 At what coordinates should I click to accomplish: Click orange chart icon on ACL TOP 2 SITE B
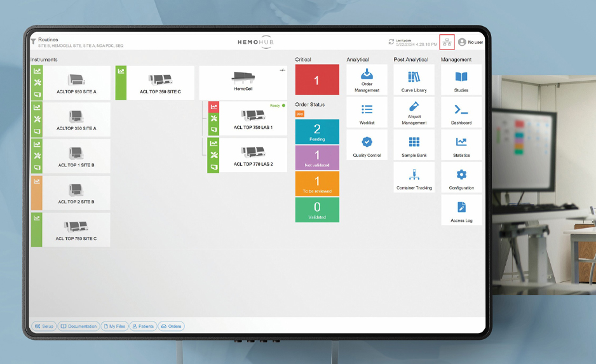[37, 182]
